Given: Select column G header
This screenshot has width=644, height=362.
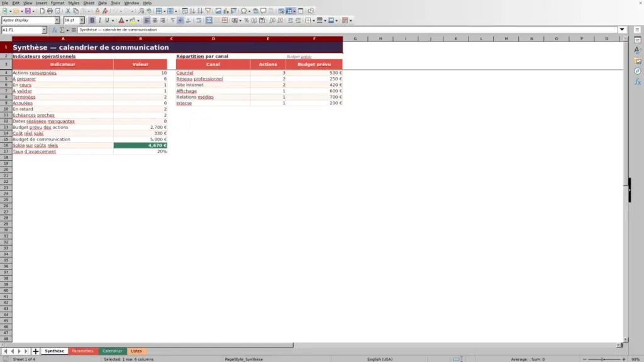Looking at the screenshot, I should coord(355,38).
